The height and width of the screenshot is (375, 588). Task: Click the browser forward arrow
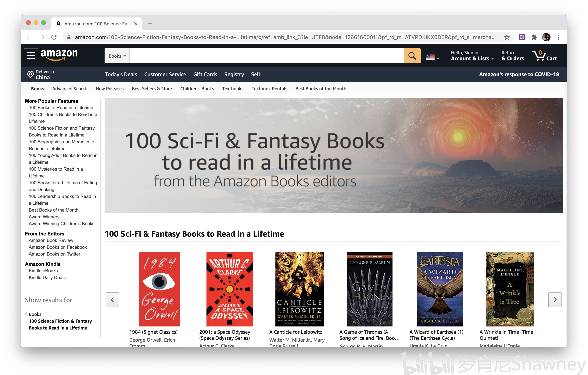click(x=42, y=37)
